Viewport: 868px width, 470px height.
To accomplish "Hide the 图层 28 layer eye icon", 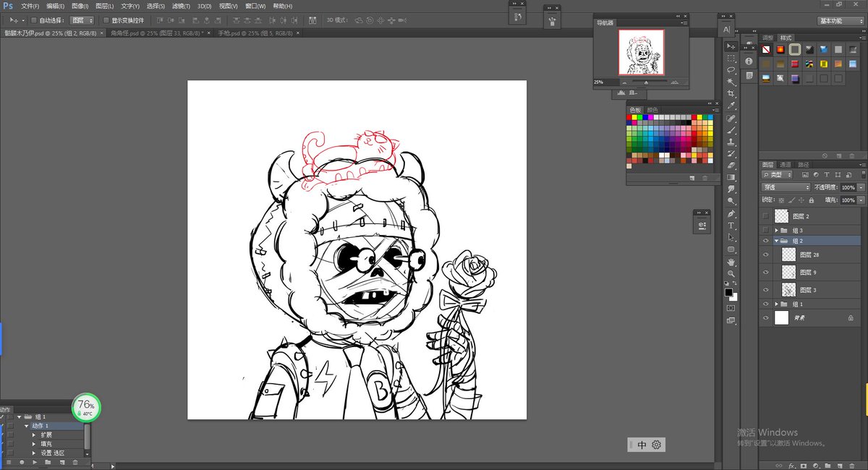I will pyautogui.click(x=766, y=255).
